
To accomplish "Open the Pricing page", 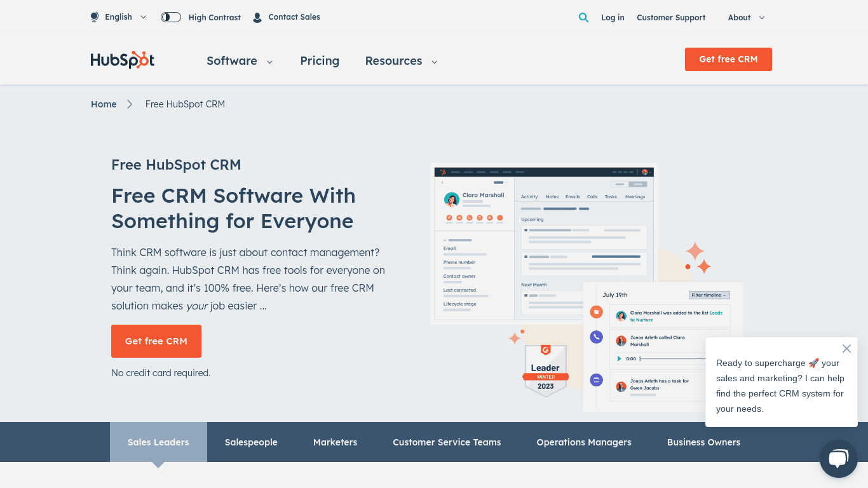I will tap(320, 61).
